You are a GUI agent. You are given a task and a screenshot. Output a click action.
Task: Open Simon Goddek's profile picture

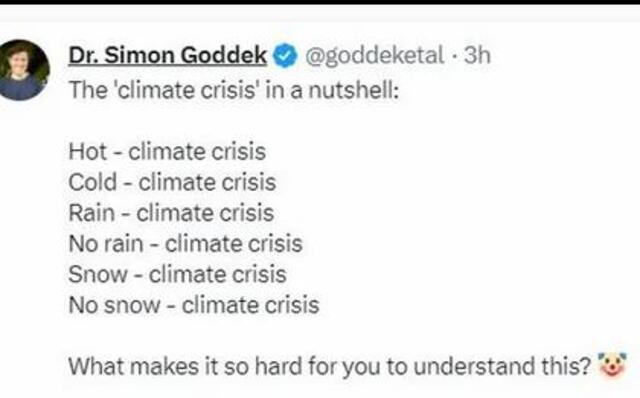(23, 70)
